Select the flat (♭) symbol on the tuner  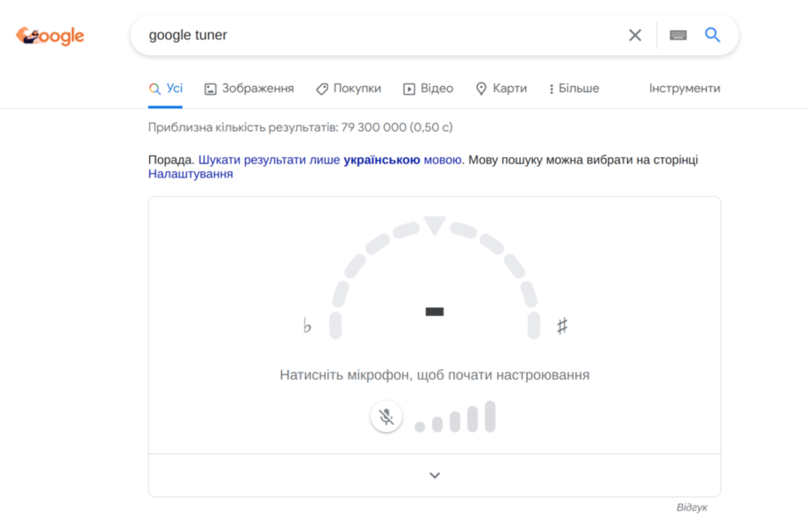pyautogui.click(x=307, y=326)
